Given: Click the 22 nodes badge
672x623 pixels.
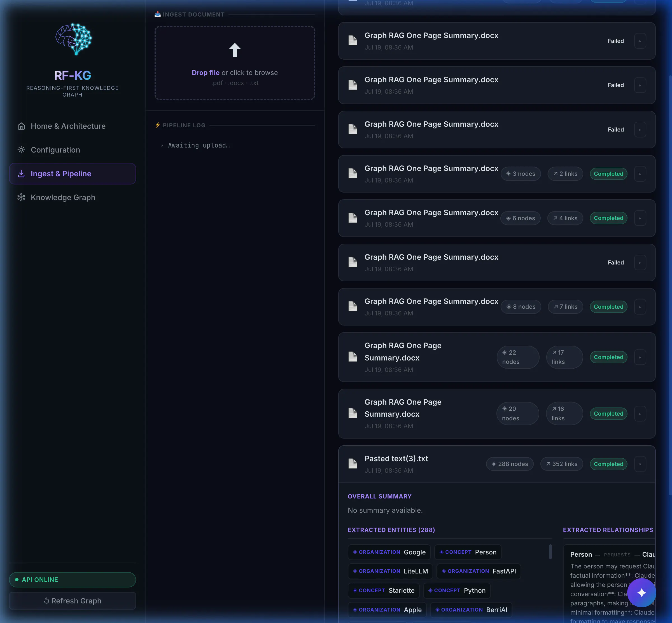Looking at the screenshot, I should click(518, 357).
